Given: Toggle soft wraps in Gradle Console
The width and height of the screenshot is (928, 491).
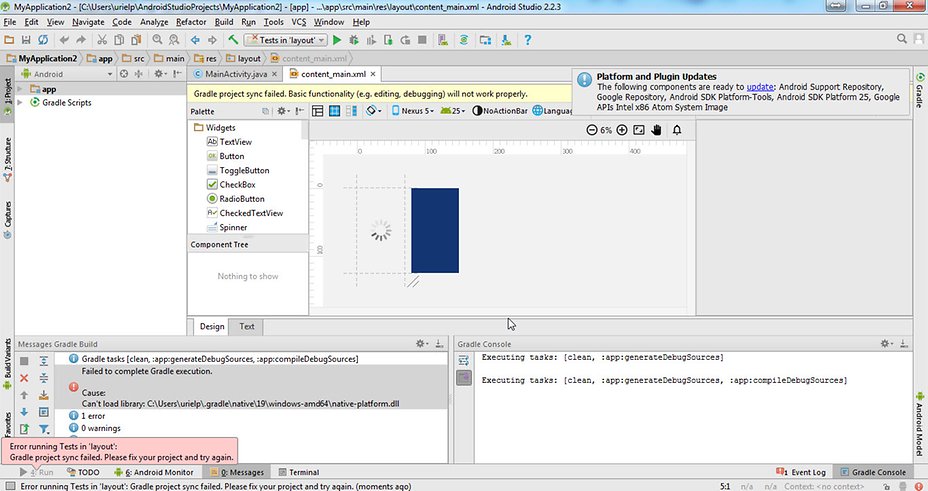Looking at the screenshot, I should (x=464, y=360).
